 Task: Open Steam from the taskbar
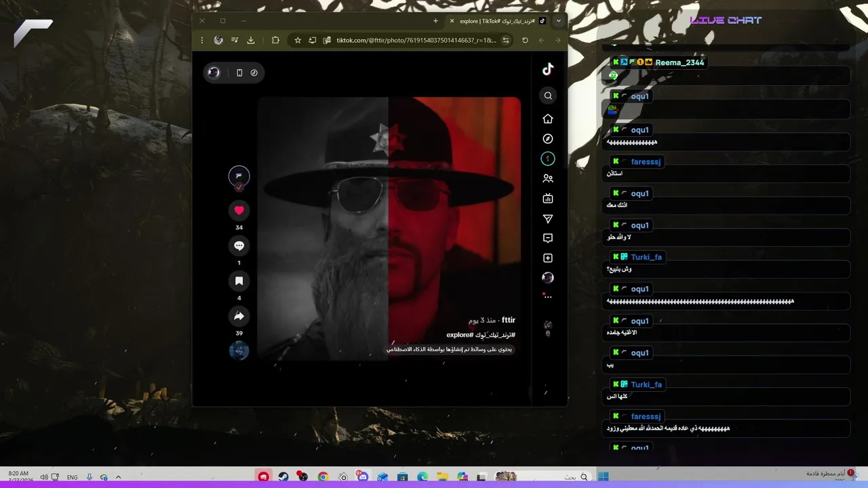(x=283, y=476)
